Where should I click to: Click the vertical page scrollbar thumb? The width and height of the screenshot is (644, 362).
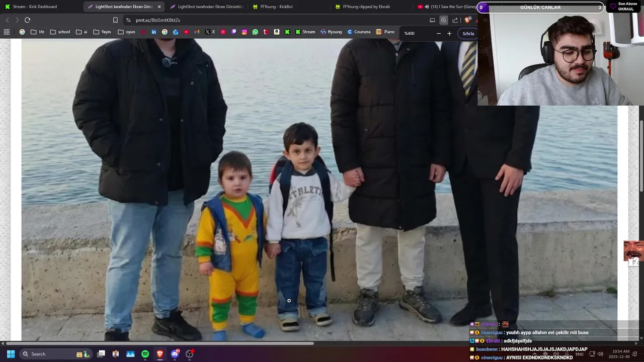641,156
